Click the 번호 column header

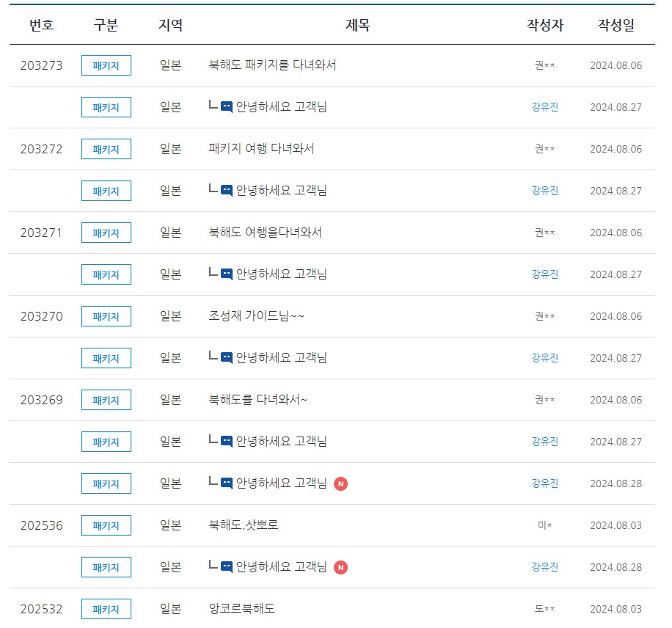tap(42, 25)
